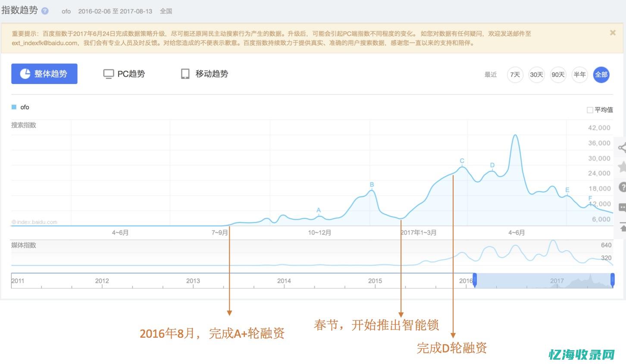The image size is (626, 364).
Task: Select the 半年 time range option
Action: click(579, 75)
